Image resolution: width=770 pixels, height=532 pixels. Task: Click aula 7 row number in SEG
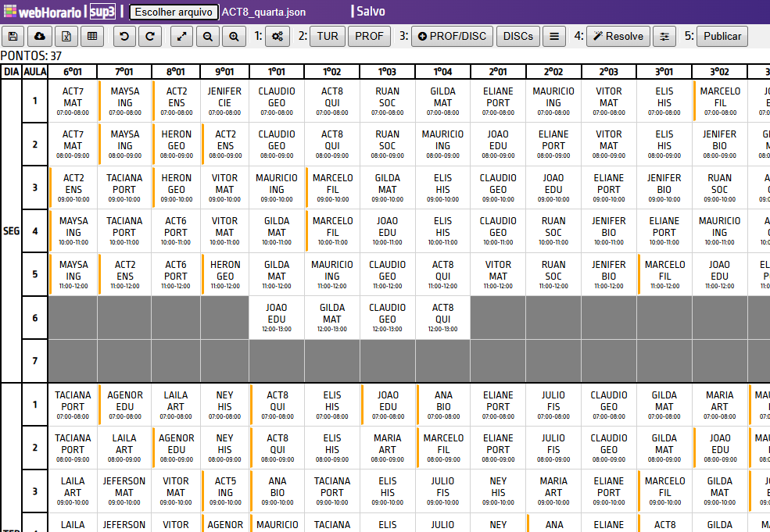pos(35,361)
